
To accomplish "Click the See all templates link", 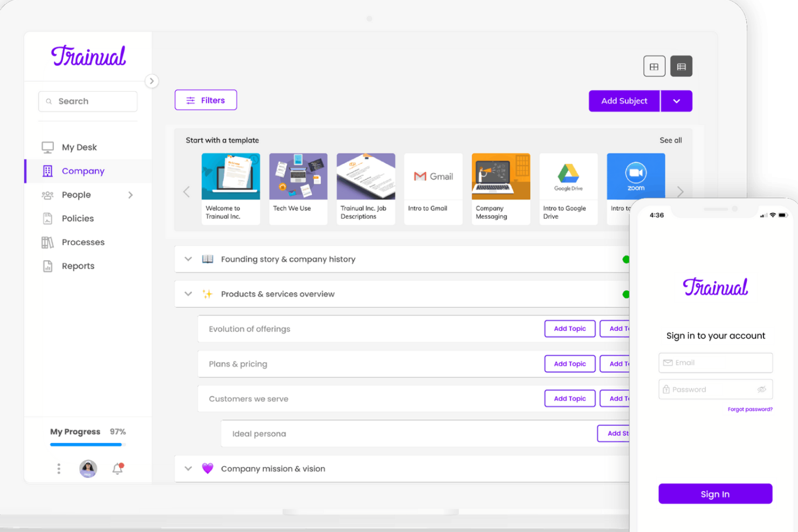I will (670, 140).
